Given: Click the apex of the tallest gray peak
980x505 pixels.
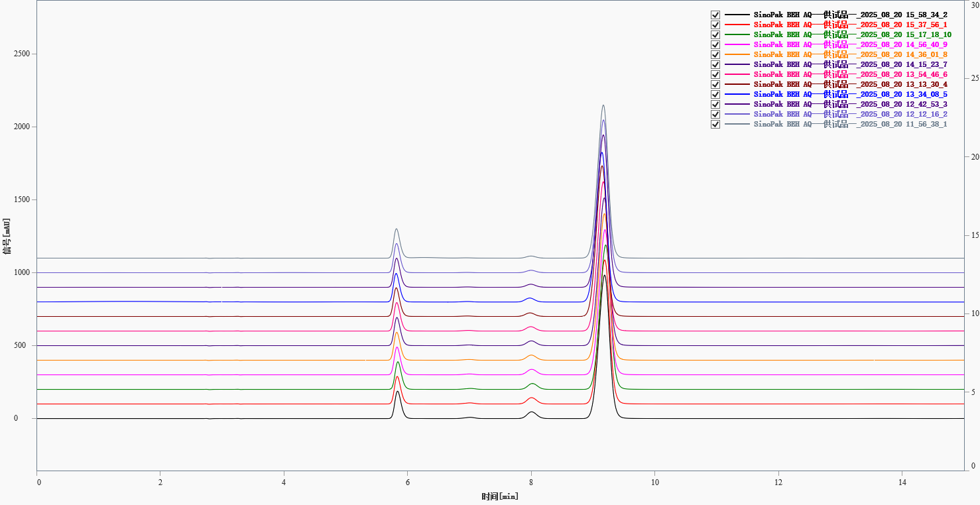Looking at the screenshot, I should tap(603, 105).
